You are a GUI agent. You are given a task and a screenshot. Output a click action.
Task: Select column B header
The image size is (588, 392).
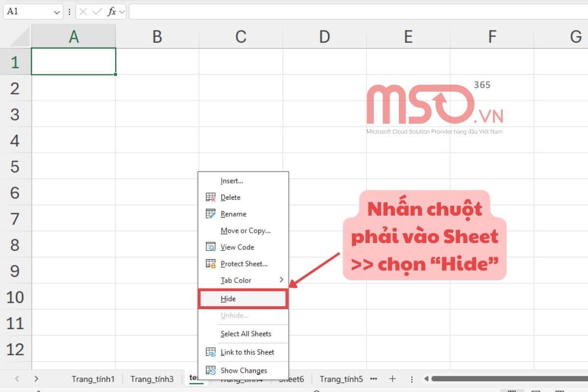(157, 36)
